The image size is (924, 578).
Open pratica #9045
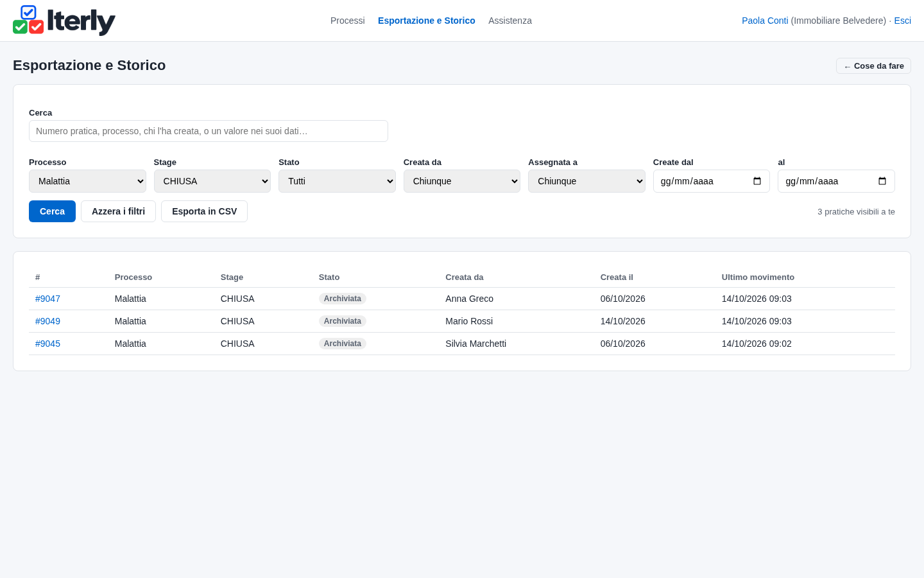pyautogui.click(x=47, y=344)
